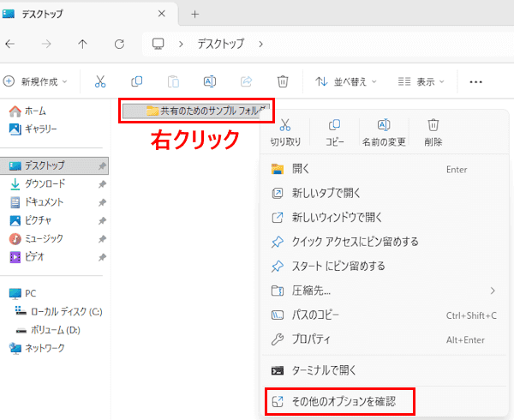This screenshot has height=420, width=514.
Task: Select 新しいタブで開く
Action: [384, 193]
